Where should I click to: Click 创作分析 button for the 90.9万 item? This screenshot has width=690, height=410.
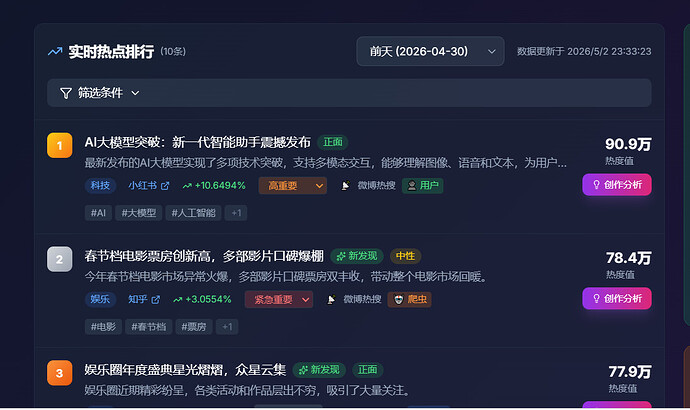[x=617, y=185]
